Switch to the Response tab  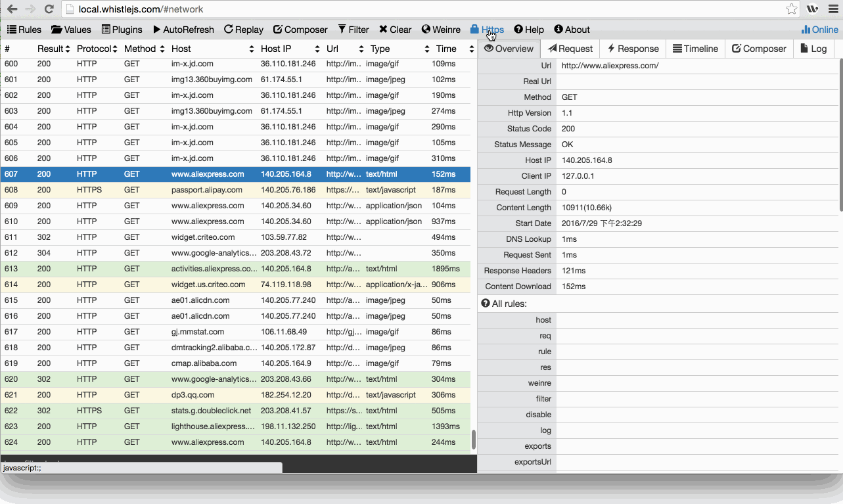coord(632,49)
